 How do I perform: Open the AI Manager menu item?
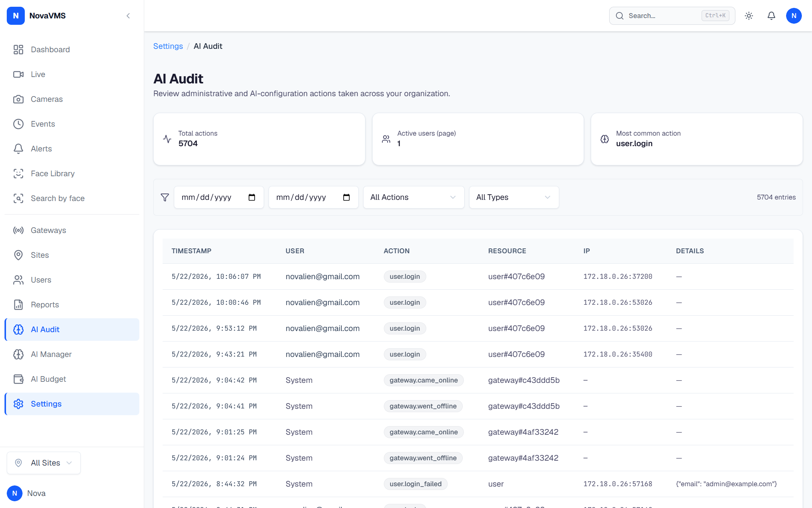[72, 354]
